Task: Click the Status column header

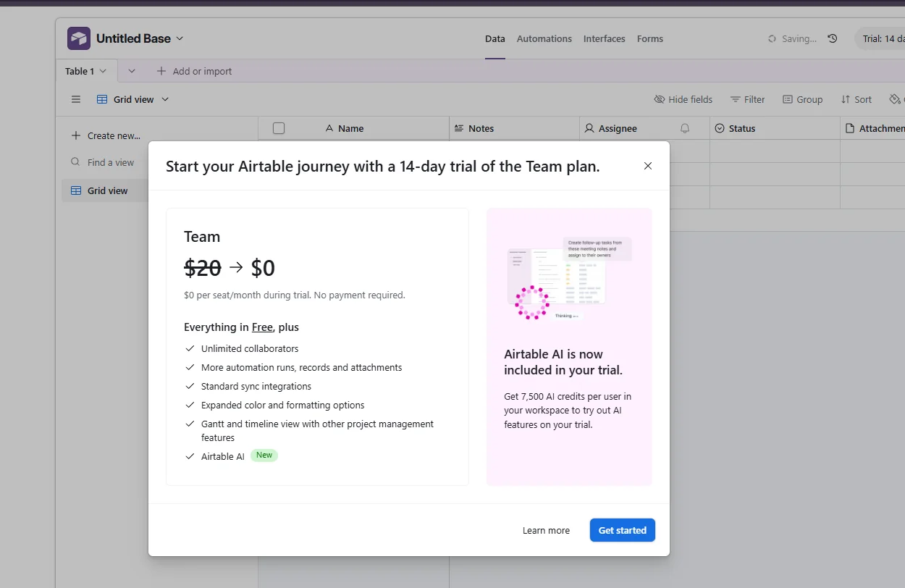Action: pyautogui.click(x=775, y=128)
